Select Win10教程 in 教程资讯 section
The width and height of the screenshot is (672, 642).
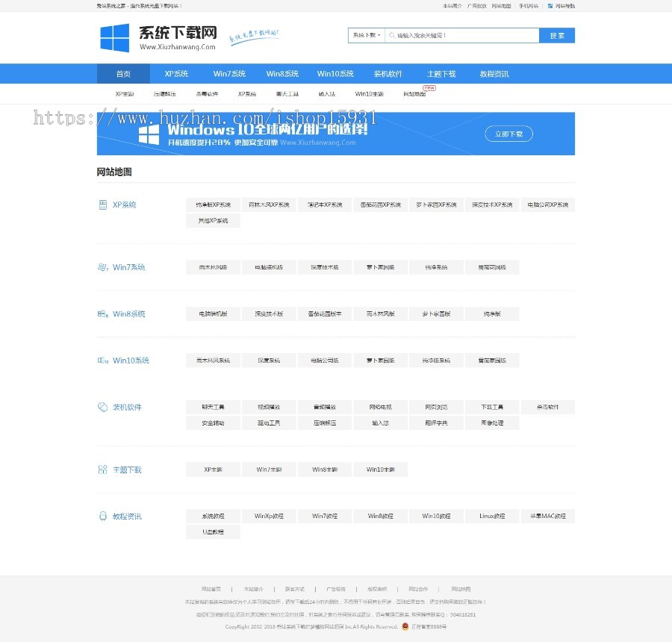[436, 516]
